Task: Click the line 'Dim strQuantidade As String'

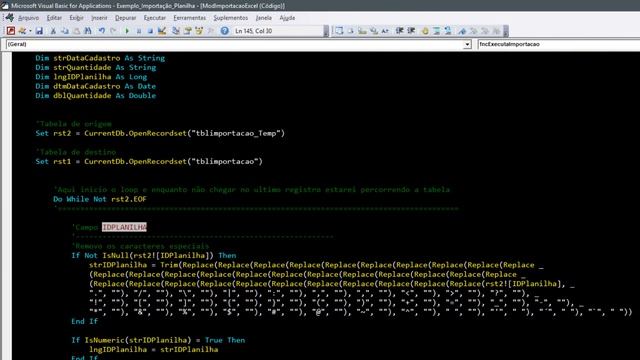Action: pos(96,67)
